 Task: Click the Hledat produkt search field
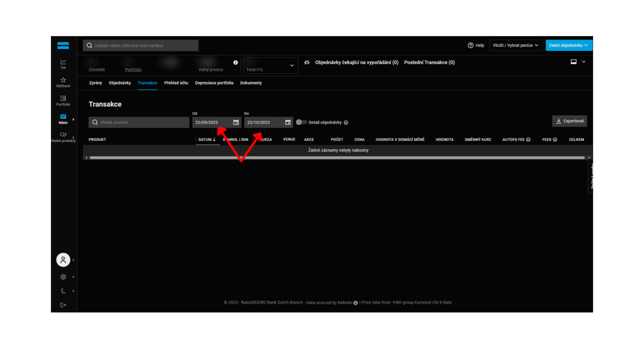(x=139, y=122)
